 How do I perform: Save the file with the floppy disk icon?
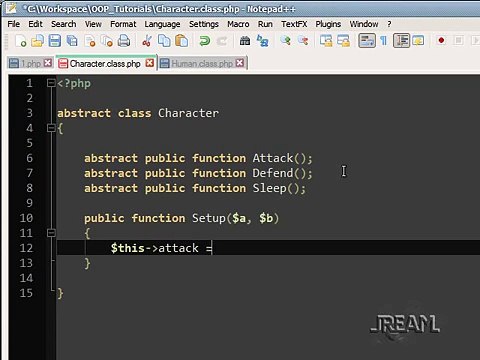(x=55, y=41)
